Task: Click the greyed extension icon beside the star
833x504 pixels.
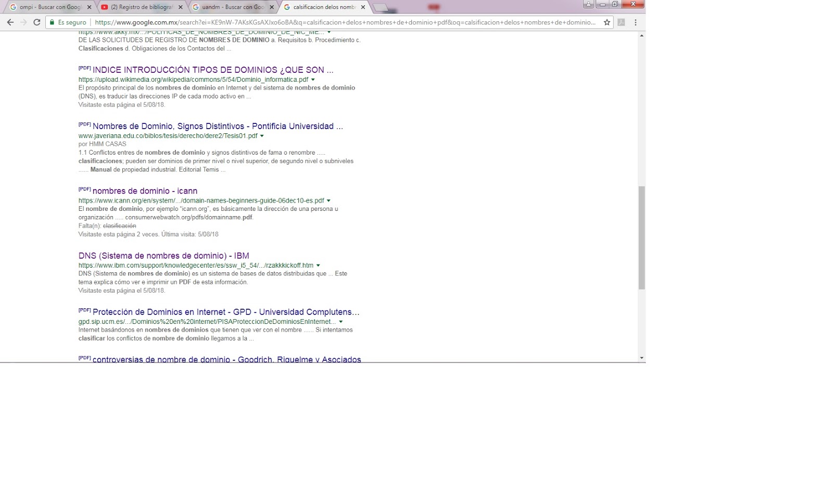Action: 621,22
